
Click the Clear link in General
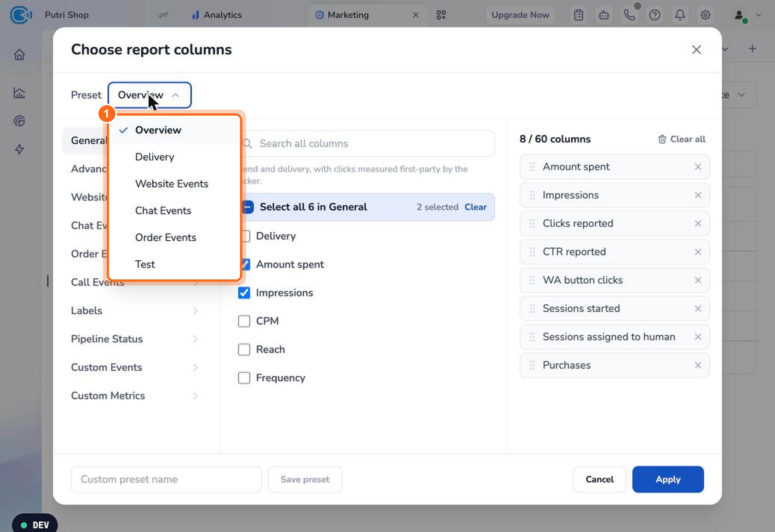475,207
